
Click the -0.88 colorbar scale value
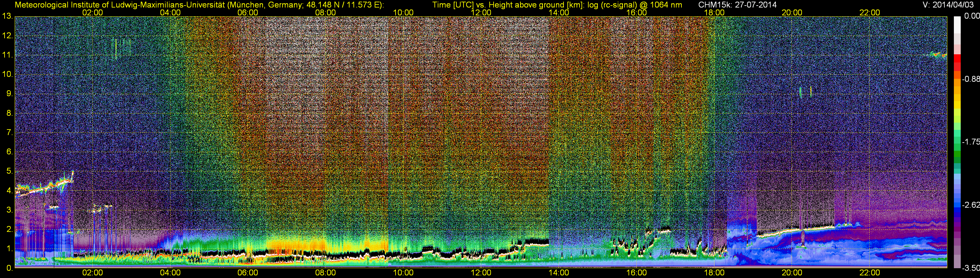coord(971,79)
